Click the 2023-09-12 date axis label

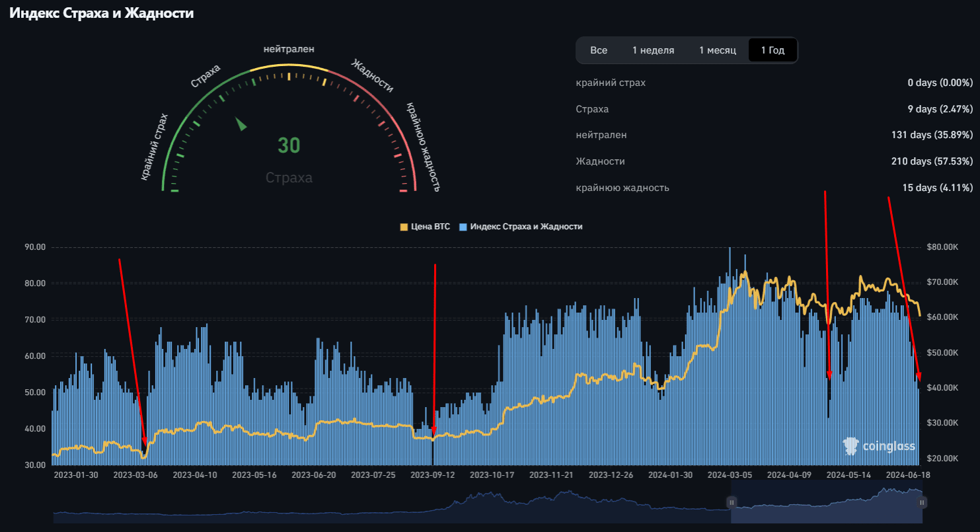tap(433, 475)
